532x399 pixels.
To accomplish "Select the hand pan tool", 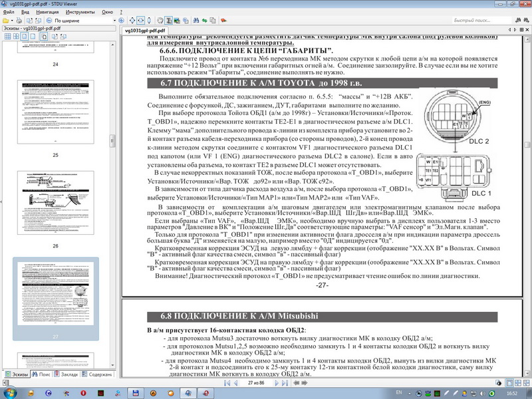I will click(x=160, y=21).
